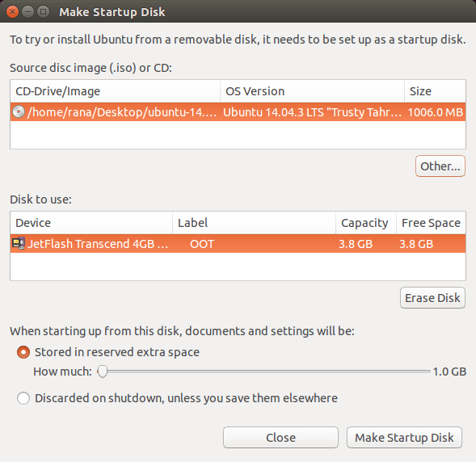Select the ubuntu-14.04 ISO source row
476x462 pixels.
coord(238,112)
